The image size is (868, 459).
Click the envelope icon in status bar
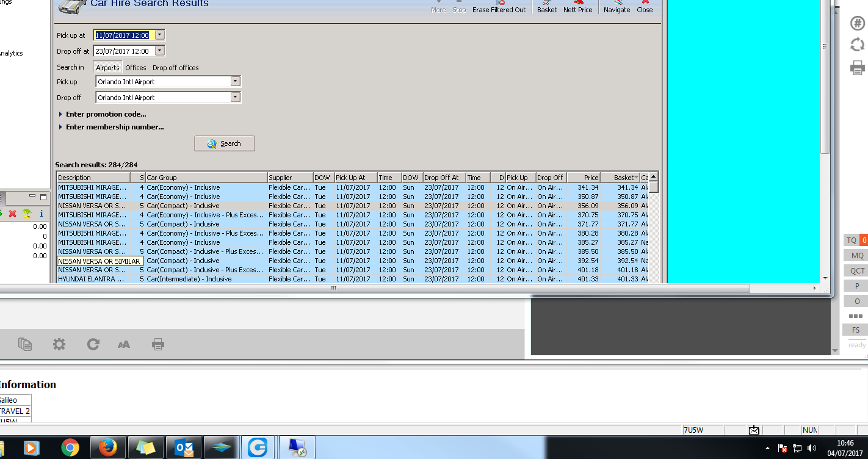click(754, 430)
